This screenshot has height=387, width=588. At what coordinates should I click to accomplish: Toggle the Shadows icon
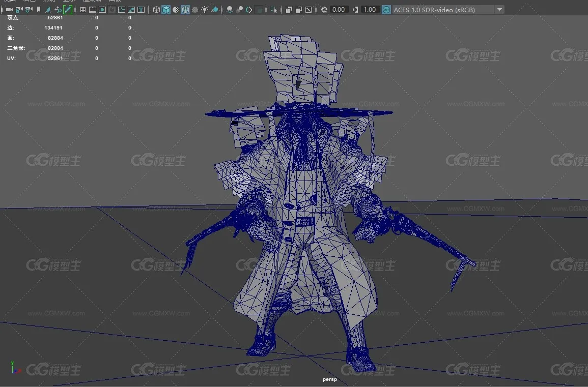[x=214, y=10]
